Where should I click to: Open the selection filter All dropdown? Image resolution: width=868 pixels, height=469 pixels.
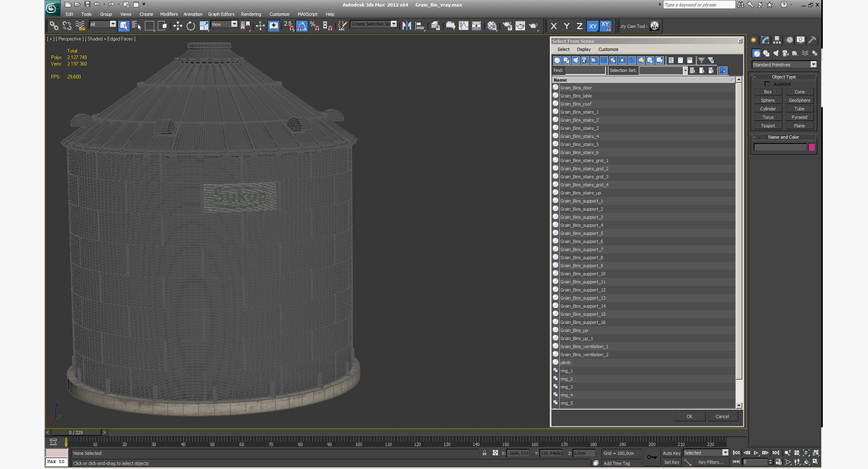point(103,25)
